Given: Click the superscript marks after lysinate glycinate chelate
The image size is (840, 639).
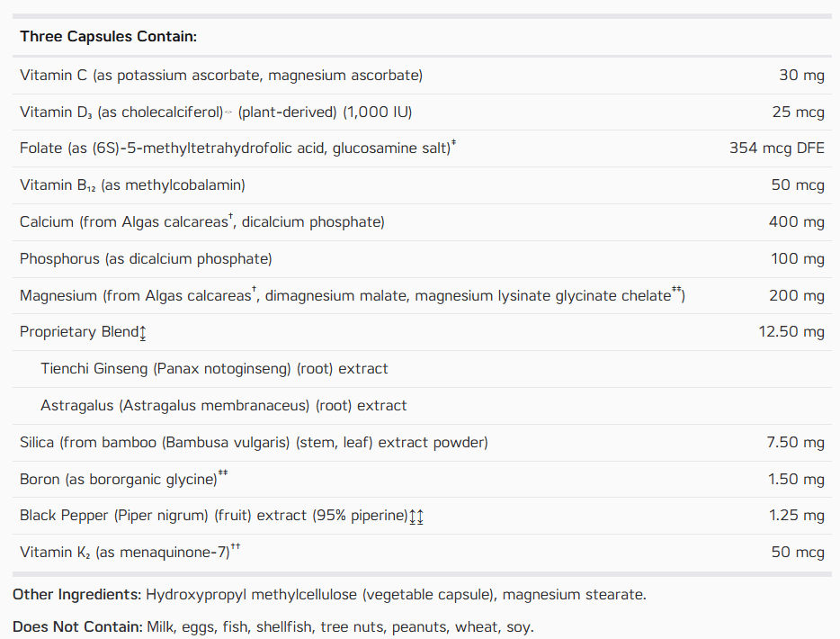Looking at the screenshot, I should pyautogui.click(x=676, y=290).
